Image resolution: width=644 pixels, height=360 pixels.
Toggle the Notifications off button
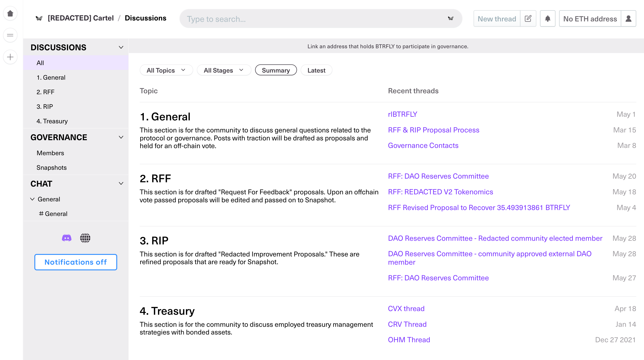pyautogui.click(x=76, y=262)
